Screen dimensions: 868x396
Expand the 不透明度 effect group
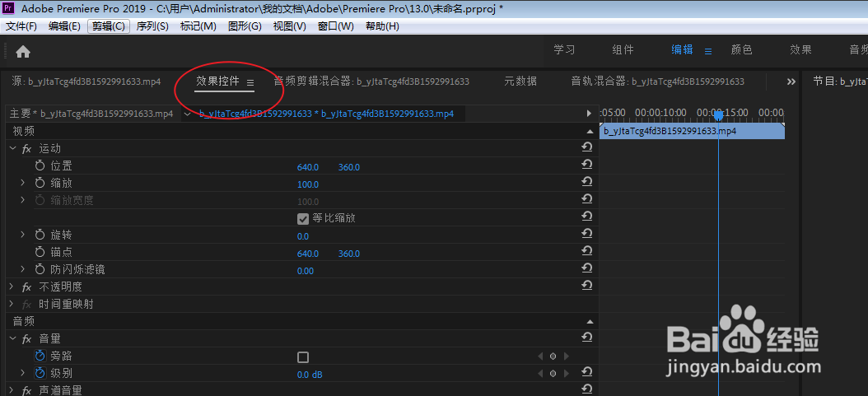(12, 287)
